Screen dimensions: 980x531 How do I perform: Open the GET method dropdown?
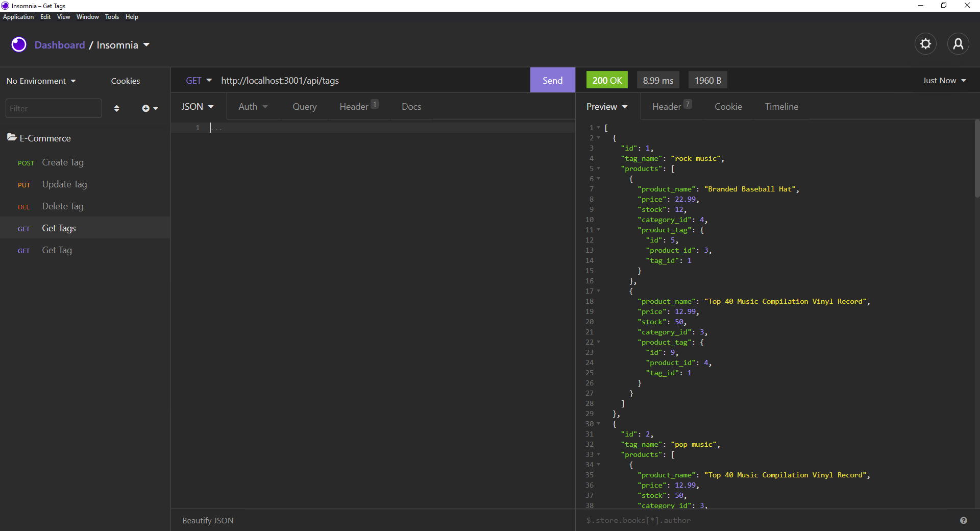click(x=198, y=80)
